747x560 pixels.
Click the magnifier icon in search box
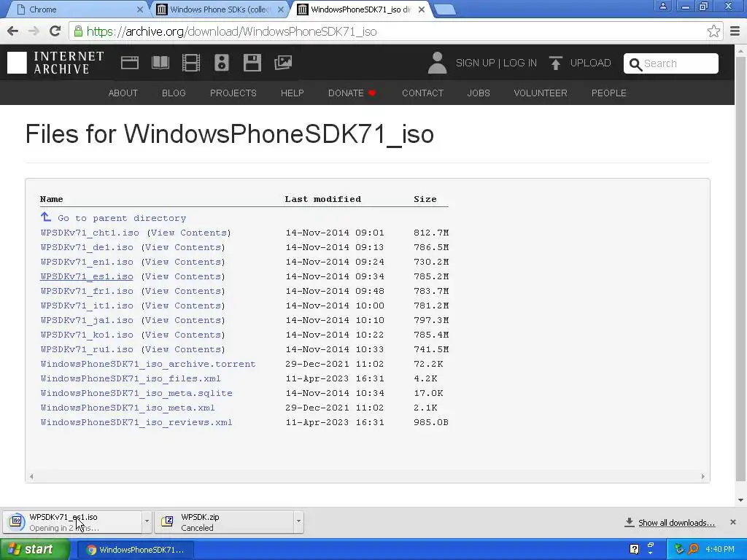tap(635, 64)
